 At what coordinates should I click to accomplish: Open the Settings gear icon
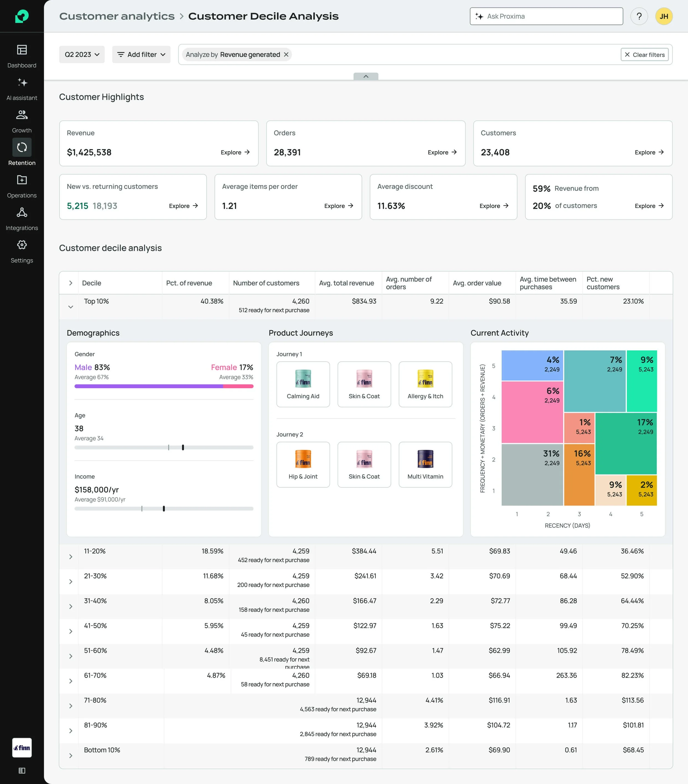pos(22,245)
